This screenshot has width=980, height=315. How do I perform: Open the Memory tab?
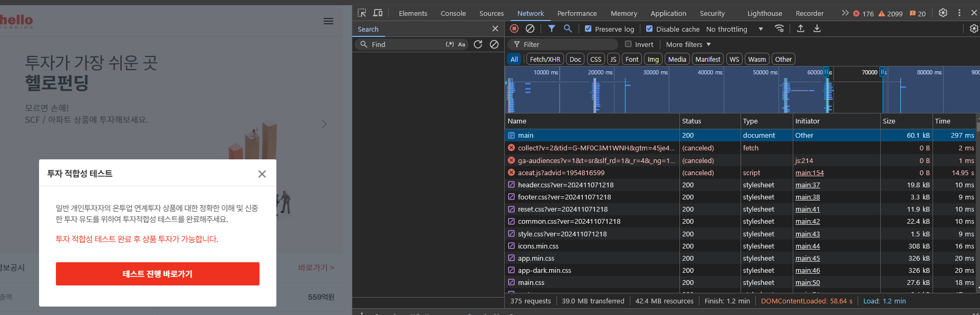tap(623, 13)
